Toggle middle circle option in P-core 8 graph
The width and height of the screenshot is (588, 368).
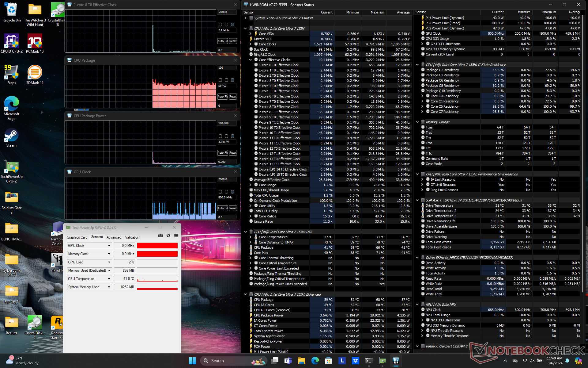(226, 25)
